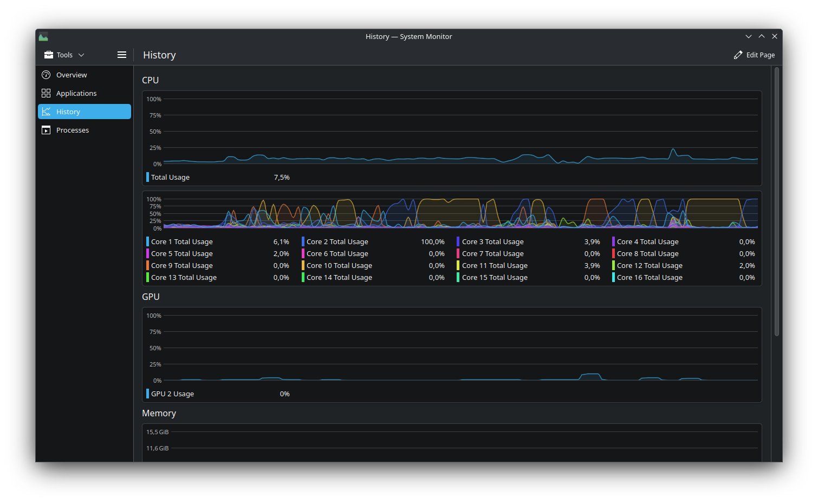Select the Core 6 Total Usage legend label
This screenshot has height=504, width=818.
pos(337,253)
